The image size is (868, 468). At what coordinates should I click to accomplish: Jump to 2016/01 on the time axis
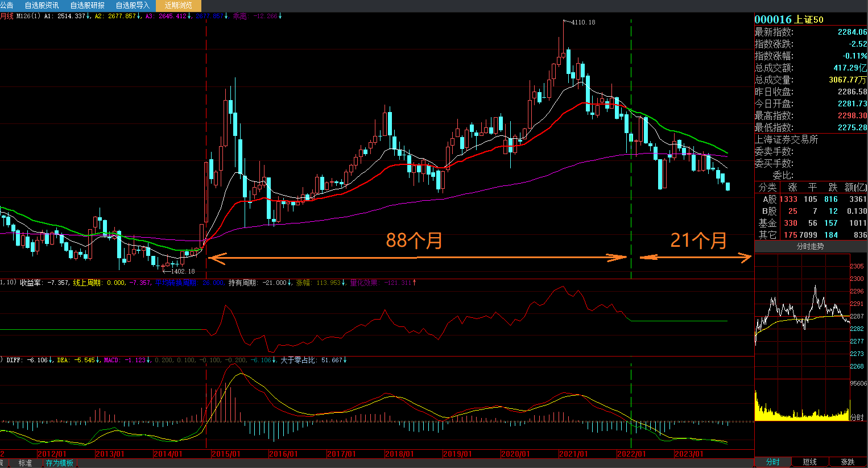[x=283, y=454]
